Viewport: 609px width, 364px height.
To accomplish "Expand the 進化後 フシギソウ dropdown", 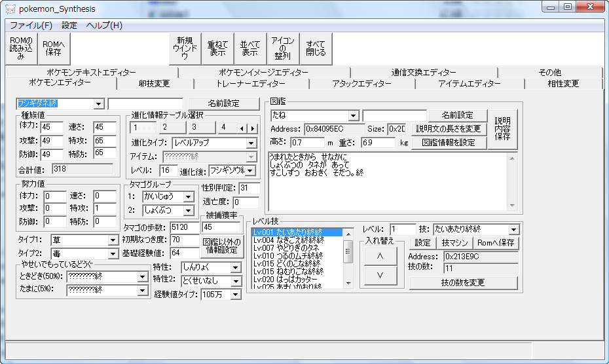I will point(250,170).
